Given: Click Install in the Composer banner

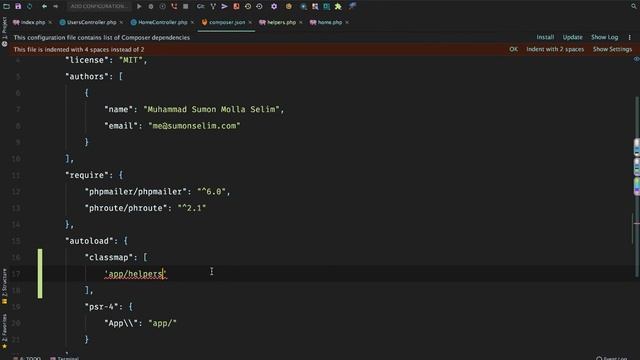Looking at the screenshot, I should coord(545,37).
